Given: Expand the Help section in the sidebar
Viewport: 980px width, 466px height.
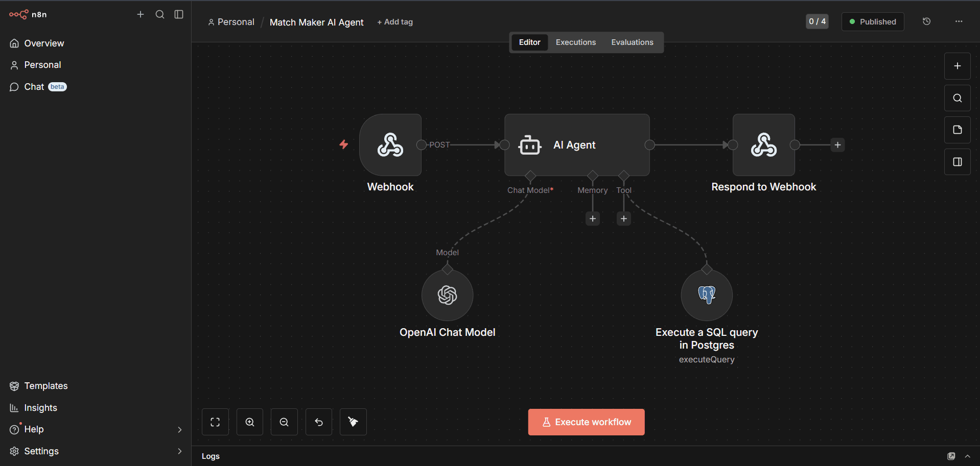Looking at the screenshot, I should point(179,429).
